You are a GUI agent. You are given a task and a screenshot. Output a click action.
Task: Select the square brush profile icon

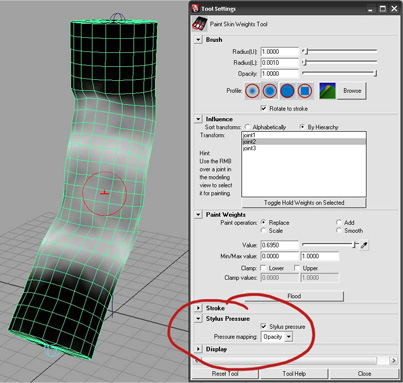point(305,91)
